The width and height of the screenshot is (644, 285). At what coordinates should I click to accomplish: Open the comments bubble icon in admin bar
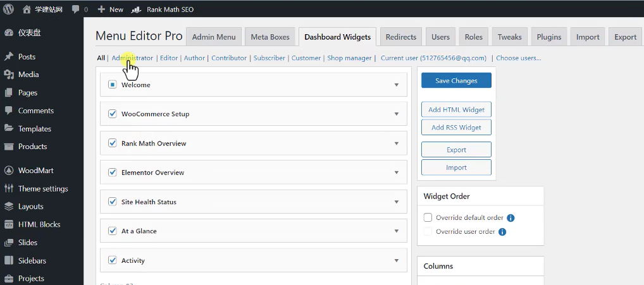[75, 9]
